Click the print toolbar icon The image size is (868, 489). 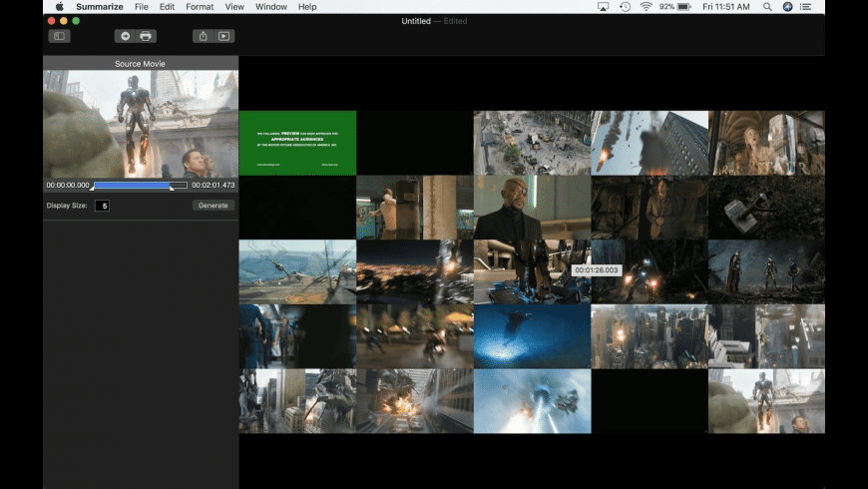coord(146,36)
